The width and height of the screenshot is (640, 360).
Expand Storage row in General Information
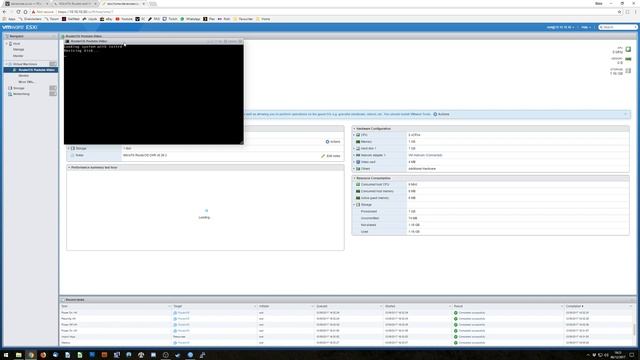coord(69,148)
